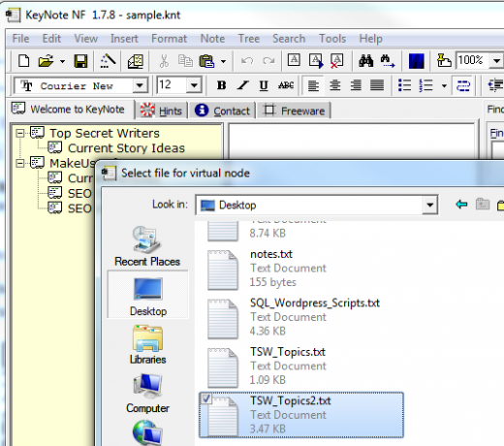Click the New file blank page icon
The image size is (504, 446).
pyautogui.click(x=23, y=61)
